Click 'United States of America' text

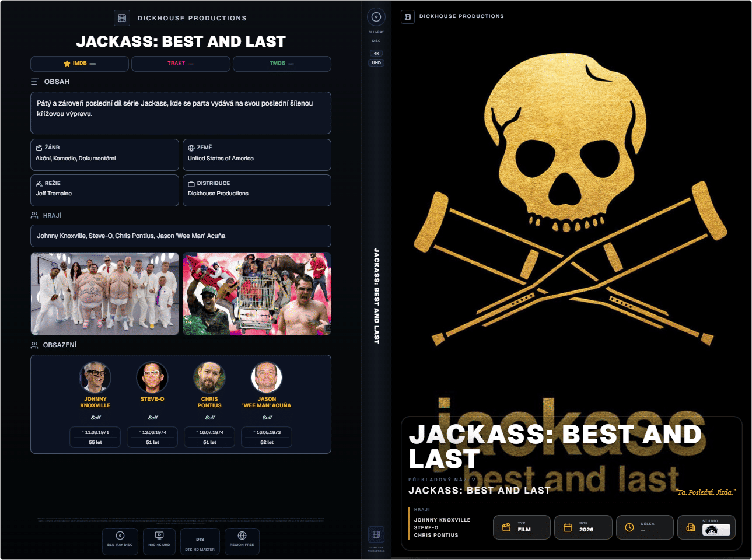[x=221, y=159]
